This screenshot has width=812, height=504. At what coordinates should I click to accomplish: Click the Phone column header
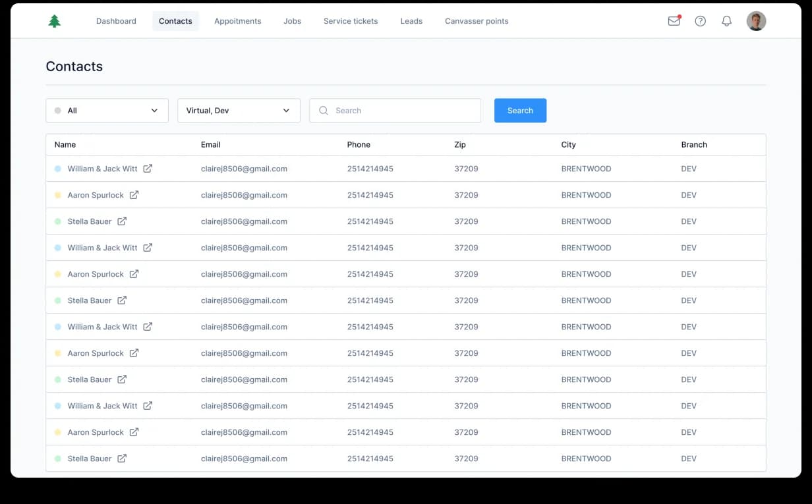tap(359, 145)
